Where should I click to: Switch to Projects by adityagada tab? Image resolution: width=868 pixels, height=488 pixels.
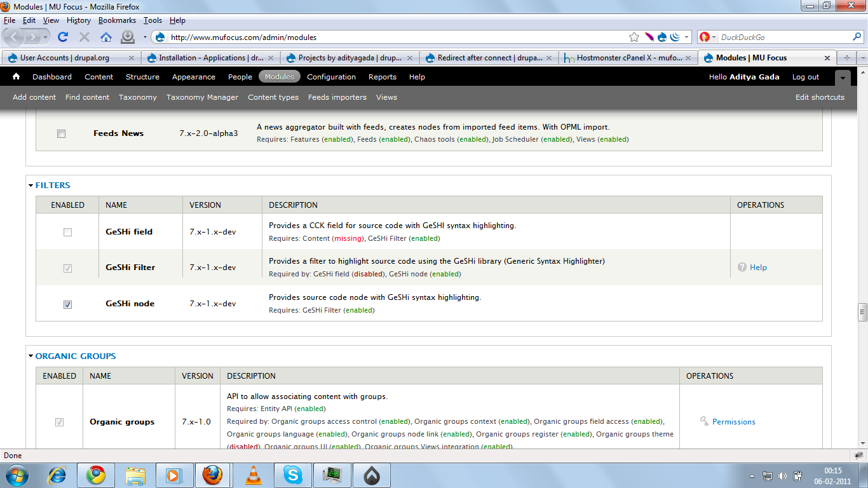349,58
